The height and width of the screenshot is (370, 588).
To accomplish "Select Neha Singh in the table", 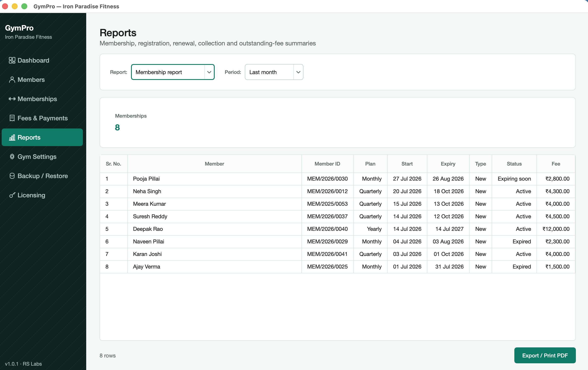I will [x=338, y=191].
